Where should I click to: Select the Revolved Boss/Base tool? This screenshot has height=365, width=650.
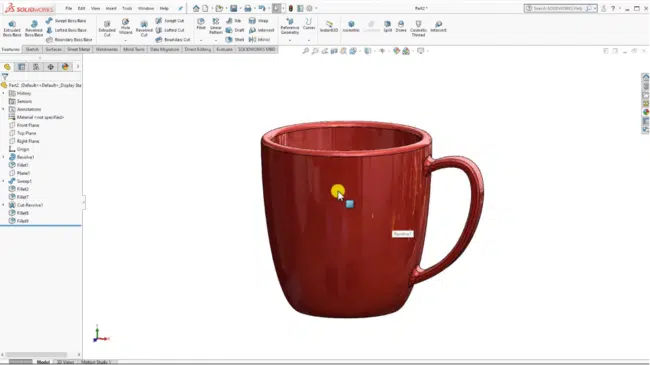point(34,29)
